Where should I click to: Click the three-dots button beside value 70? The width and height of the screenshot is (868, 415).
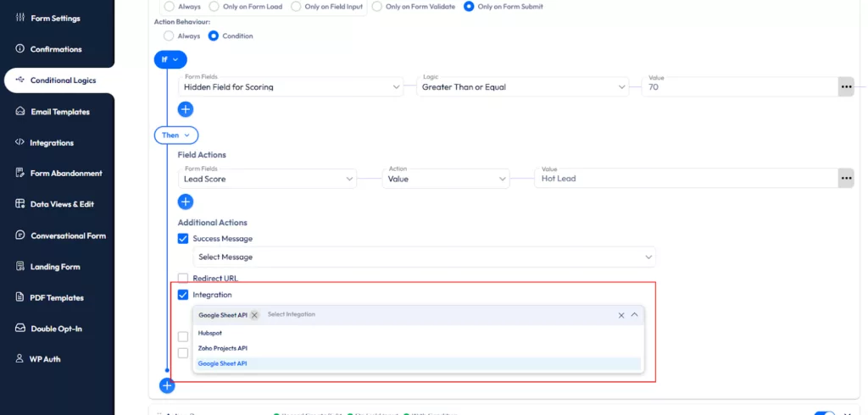pyautogui.click(x=845, y=86)
